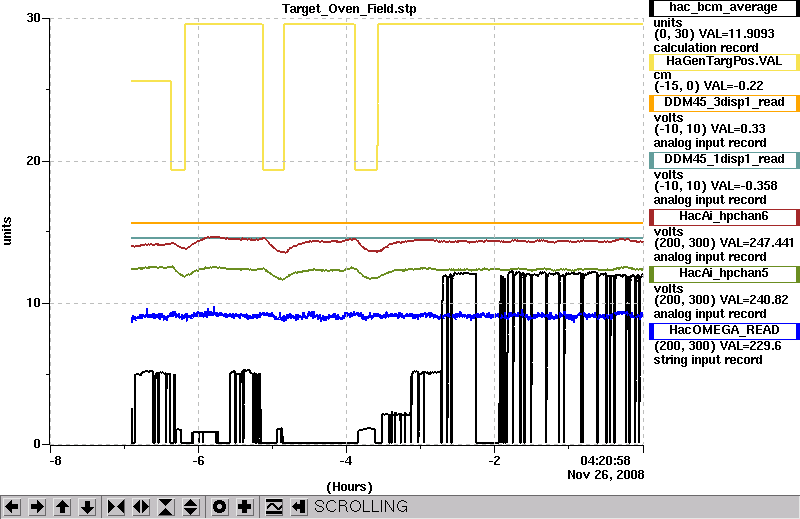Click the vertical zoom-in hourglass icon

(x=166, y=507)
